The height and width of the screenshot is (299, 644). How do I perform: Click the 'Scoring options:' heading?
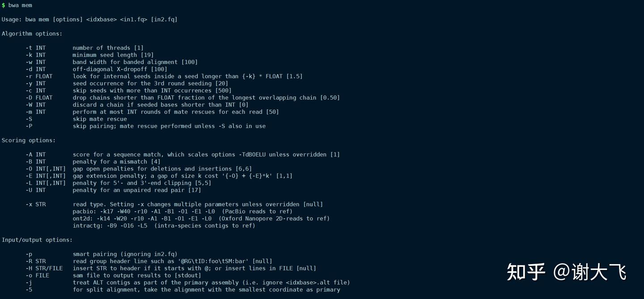29,141
